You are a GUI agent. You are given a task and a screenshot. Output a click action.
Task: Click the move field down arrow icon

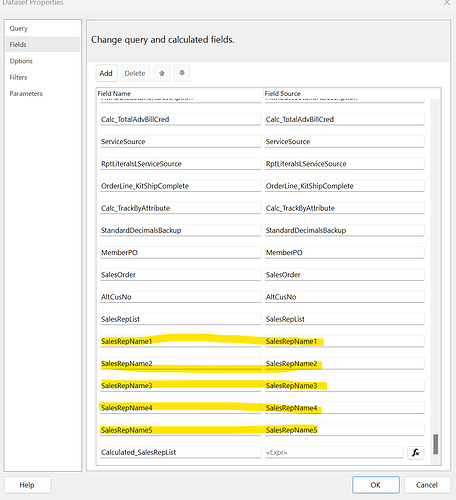point(182,73)
